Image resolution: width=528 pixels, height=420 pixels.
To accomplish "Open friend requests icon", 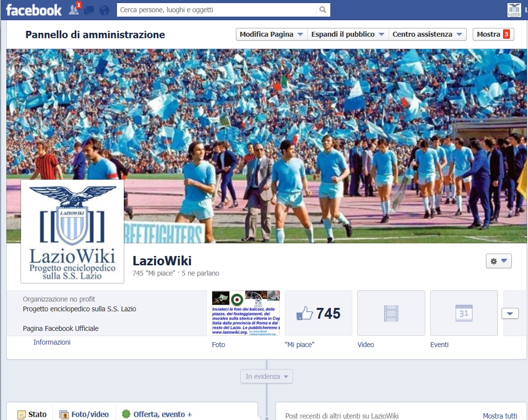I will [74, 10].
